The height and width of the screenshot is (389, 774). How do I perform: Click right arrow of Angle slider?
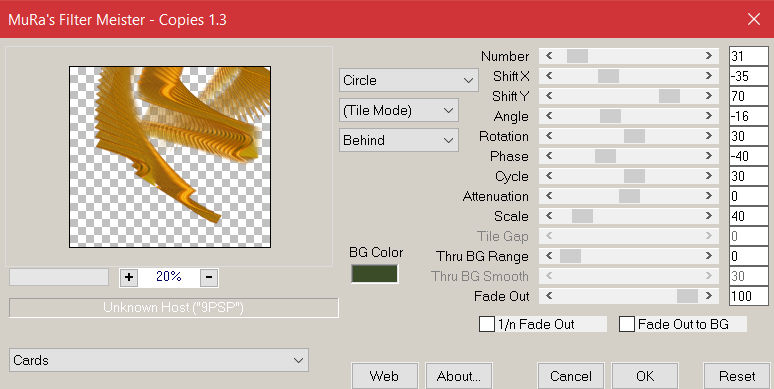(x=709, y=116)
